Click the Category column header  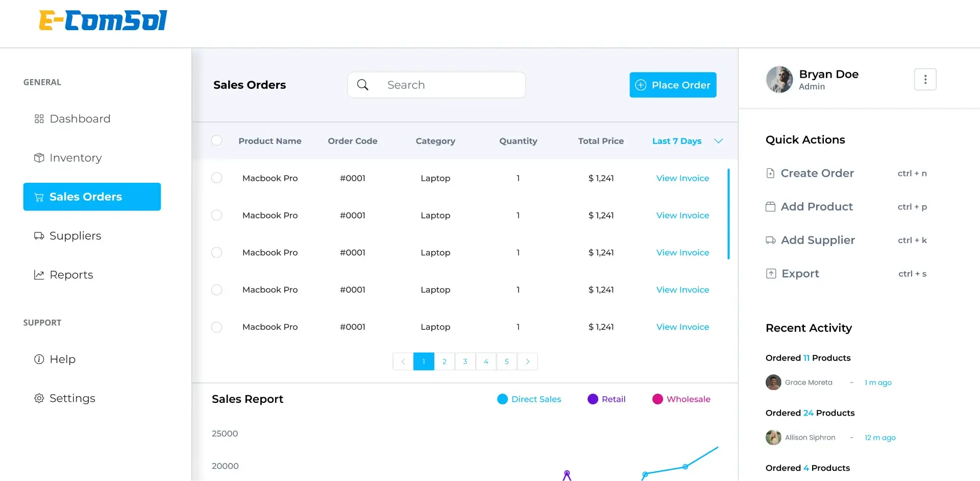click(435, 141)
